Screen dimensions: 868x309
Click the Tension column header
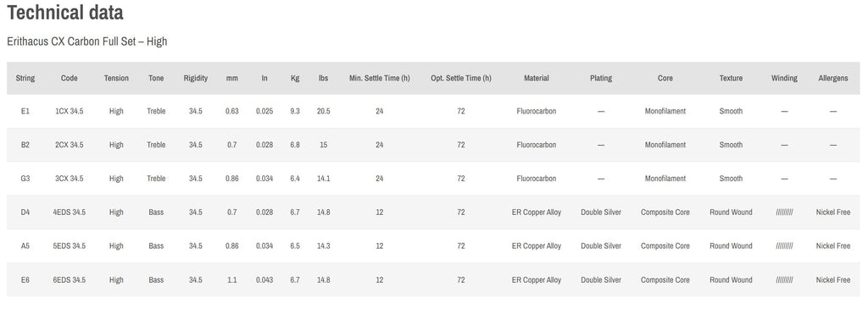[x=116, y=78]
